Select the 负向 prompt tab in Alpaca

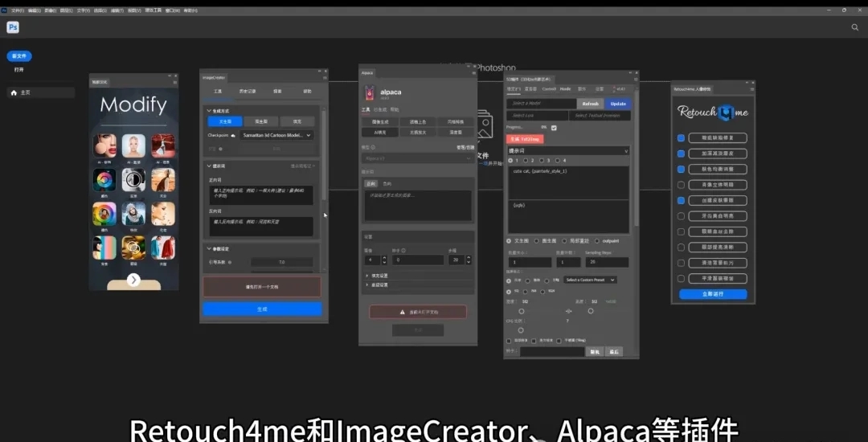point(387,184)
